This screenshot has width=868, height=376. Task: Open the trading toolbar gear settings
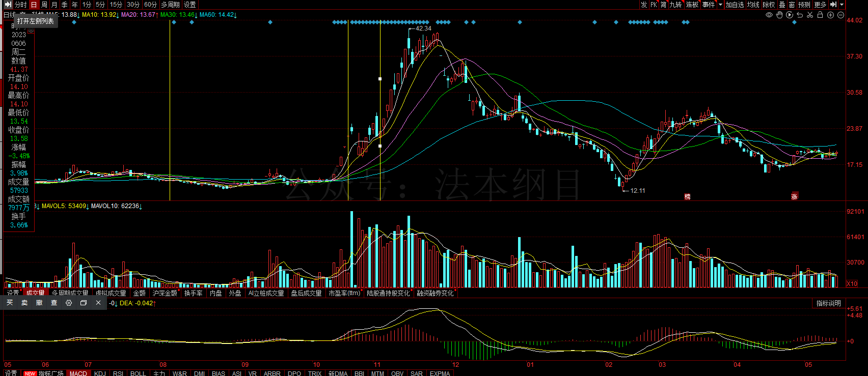(x=69, y=303)
